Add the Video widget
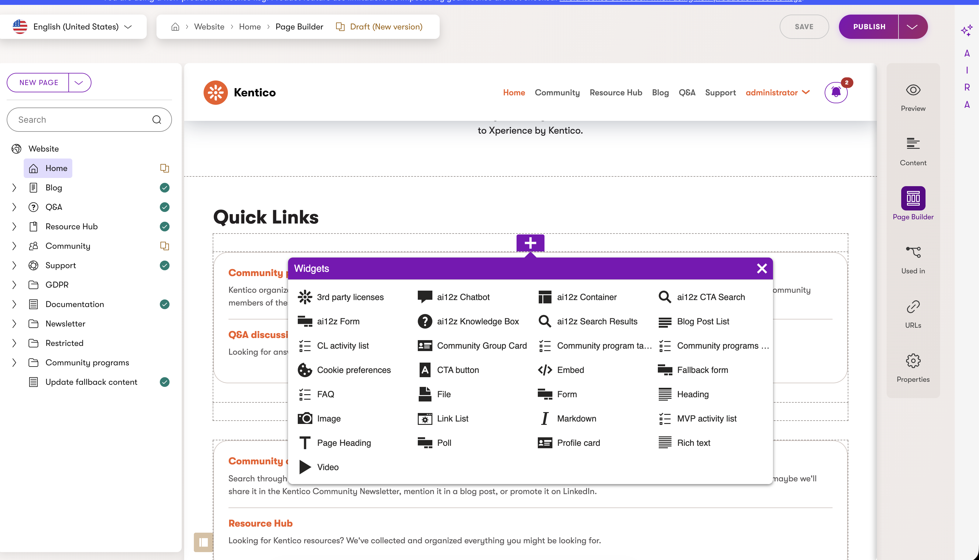 [x=328, y=466]
